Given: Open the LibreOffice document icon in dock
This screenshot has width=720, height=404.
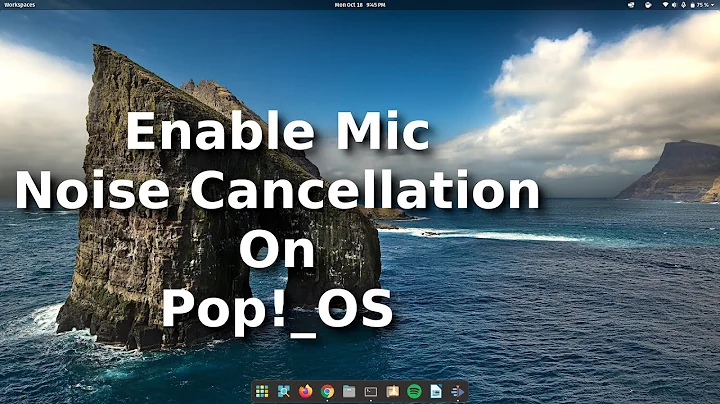Looking at the screenshot, I should coord(436,391).
